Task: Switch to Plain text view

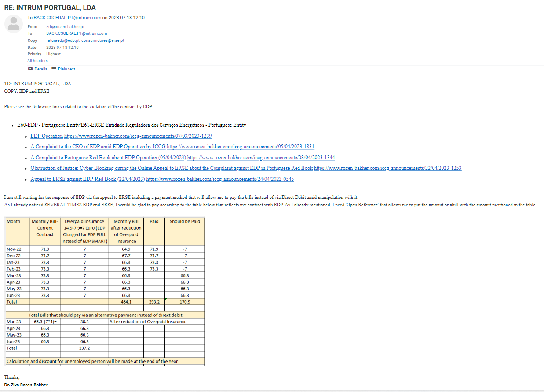Action: pyautogui.click(x=66, y=69)
